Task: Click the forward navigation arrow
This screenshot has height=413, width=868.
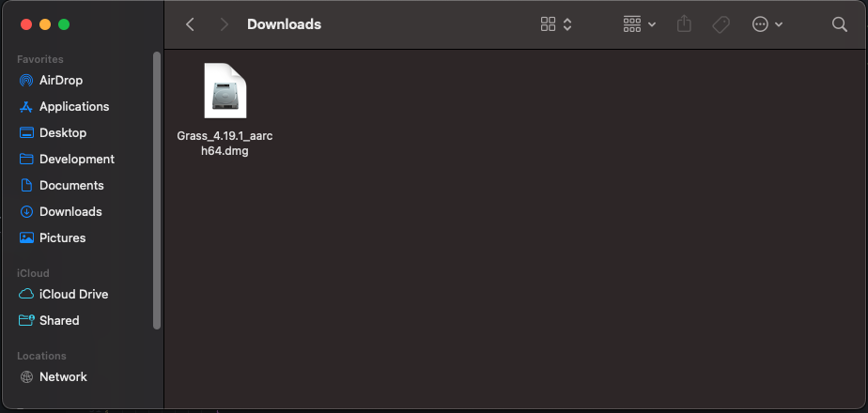Action: (224, 24)
